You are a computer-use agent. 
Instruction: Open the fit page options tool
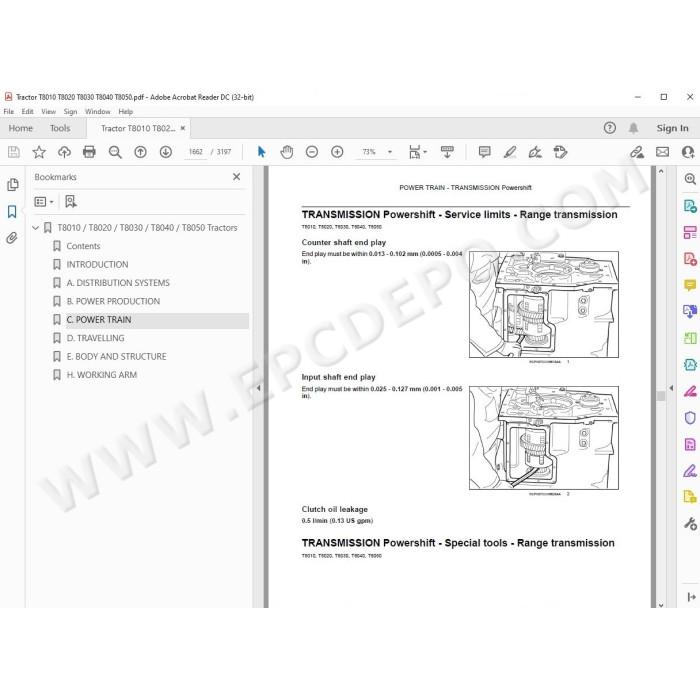click(417, 152)
